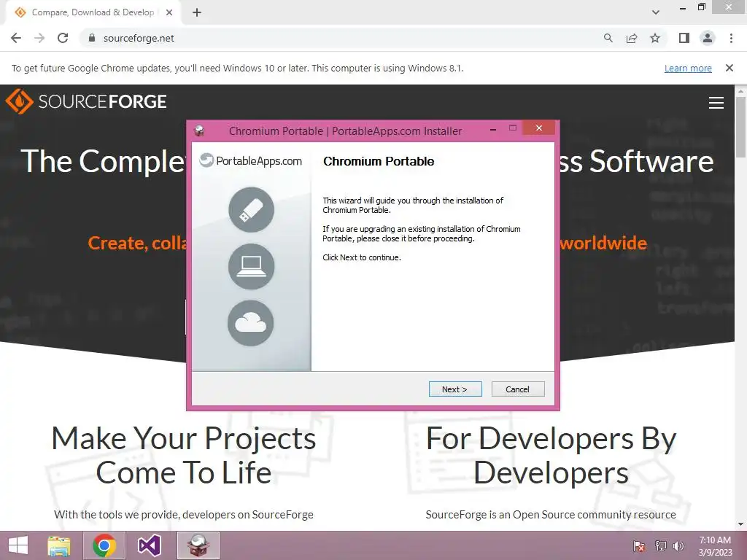Open a new Chrome tab
Image resolution: width=747 pixels, height=560 pixels.
click(x=197, y=12)
